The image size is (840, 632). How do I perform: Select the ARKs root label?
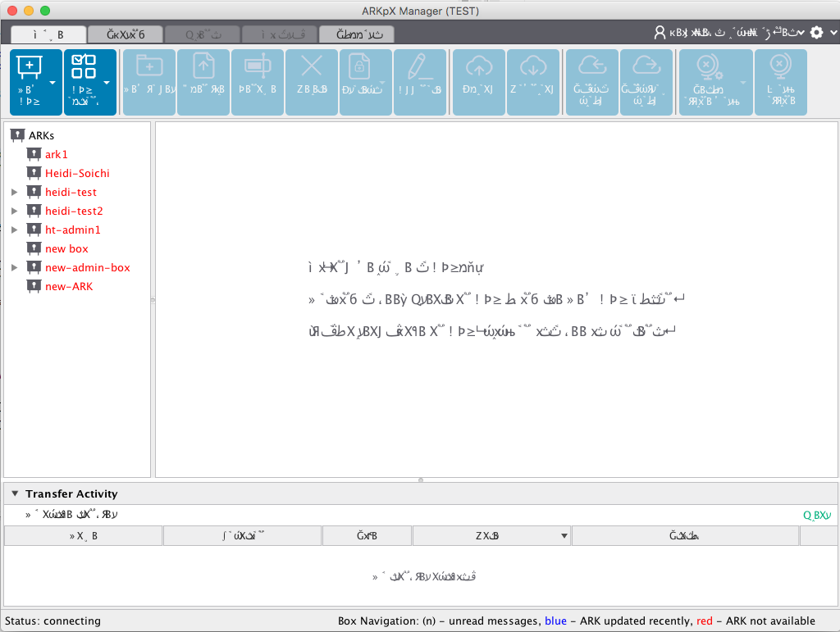(41, 135)
